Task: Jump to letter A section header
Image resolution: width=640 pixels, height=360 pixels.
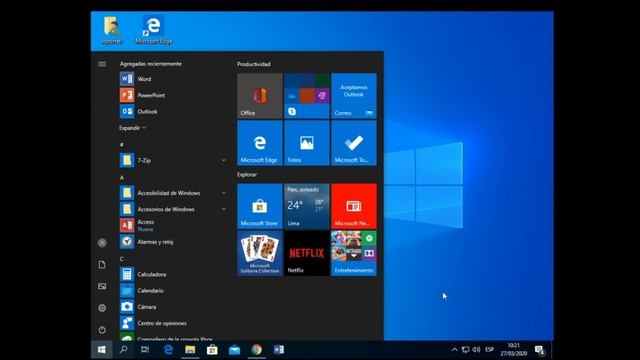Action: [122, 177]
